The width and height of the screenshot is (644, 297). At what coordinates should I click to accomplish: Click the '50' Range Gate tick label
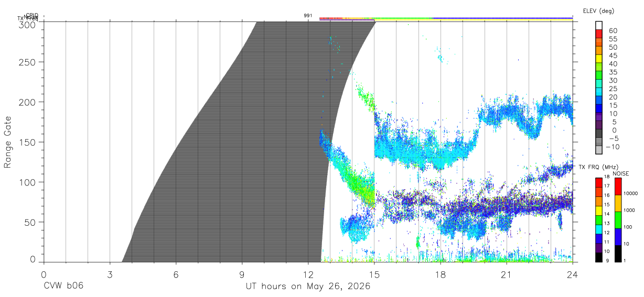click(31, 222)
